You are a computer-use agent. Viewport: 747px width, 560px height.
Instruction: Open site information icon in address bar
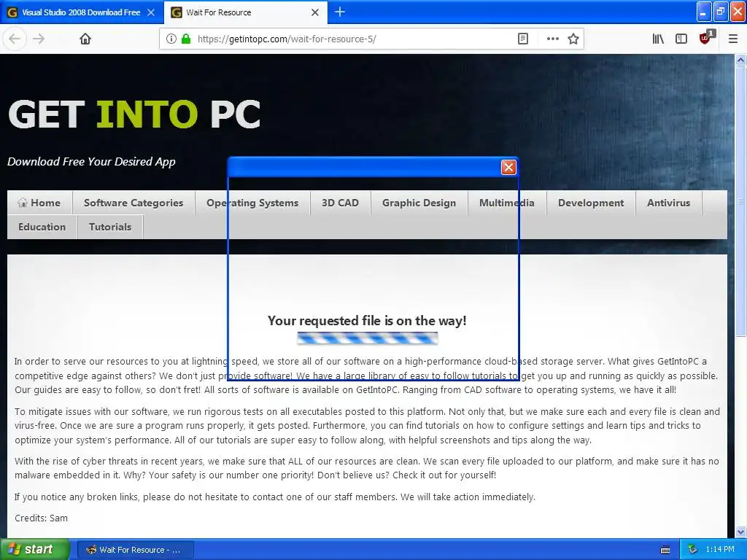pyautogui.click(x=171, y=39)
